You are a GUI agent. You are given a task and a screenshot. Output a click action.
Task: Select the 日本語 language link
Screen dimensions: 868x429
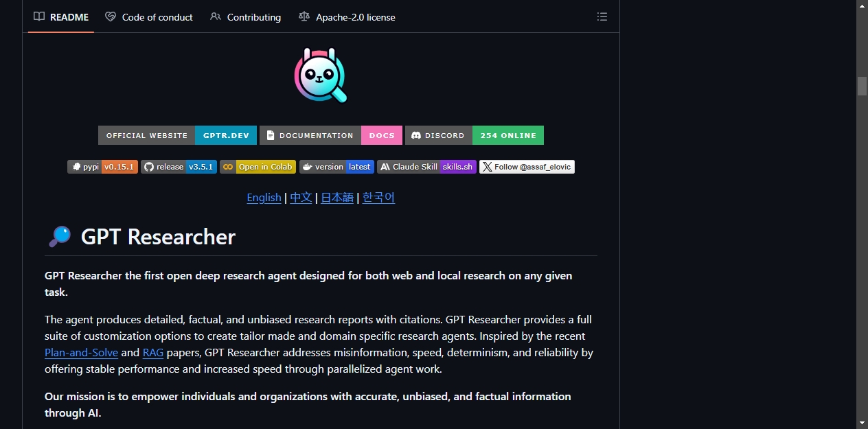(x=337, y=198)
